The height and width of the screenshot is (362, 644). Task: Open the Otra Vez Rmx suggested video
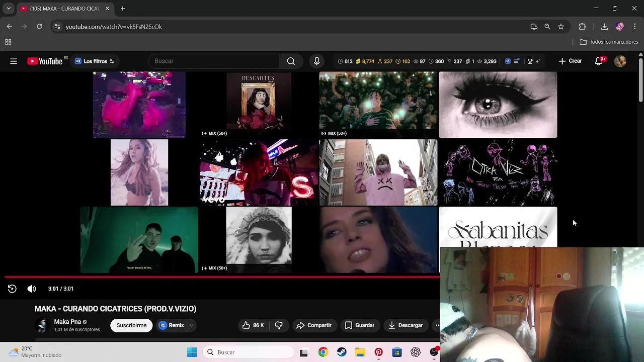tap(498, 172)
